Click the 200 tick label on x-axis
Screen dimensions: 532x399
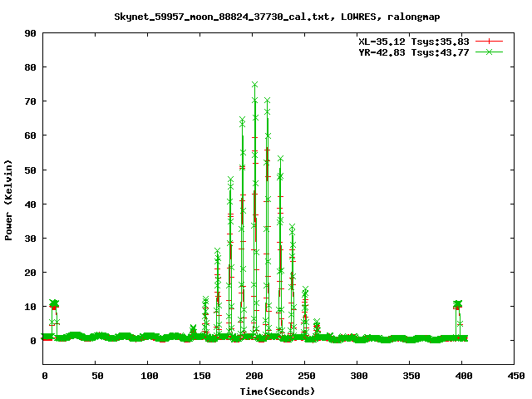pos(254,376)
